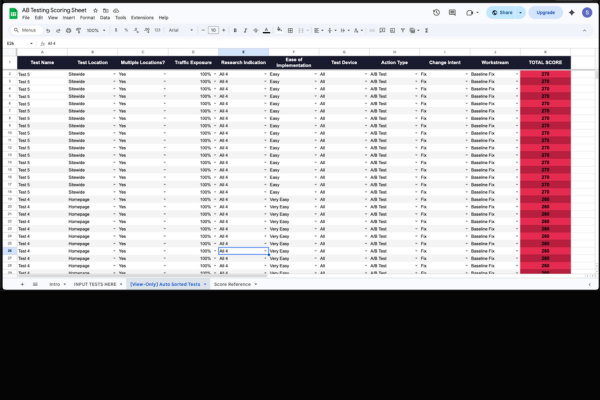Viewport: 600px width, 400px height.
Task: Insert a chart from the toolbar
Action: (x=392, y=30)
